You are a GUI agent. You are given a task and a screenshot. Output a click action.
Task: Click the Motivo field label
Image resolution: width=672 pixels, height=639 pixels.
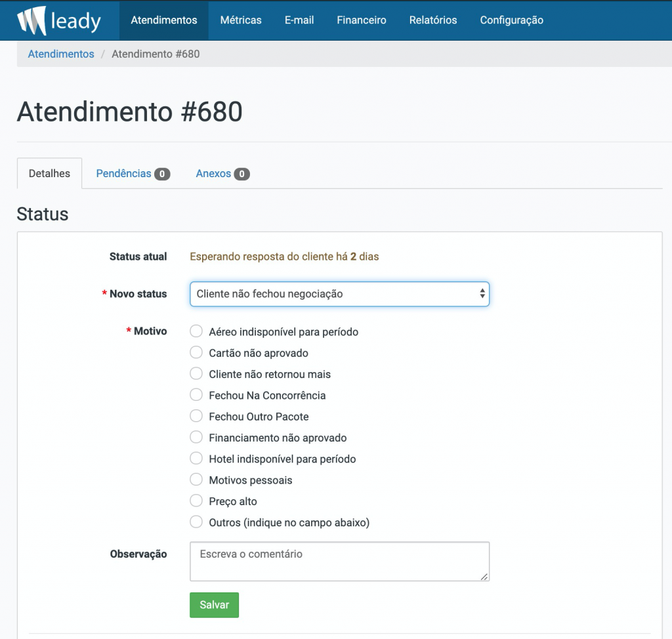(150, 331)
